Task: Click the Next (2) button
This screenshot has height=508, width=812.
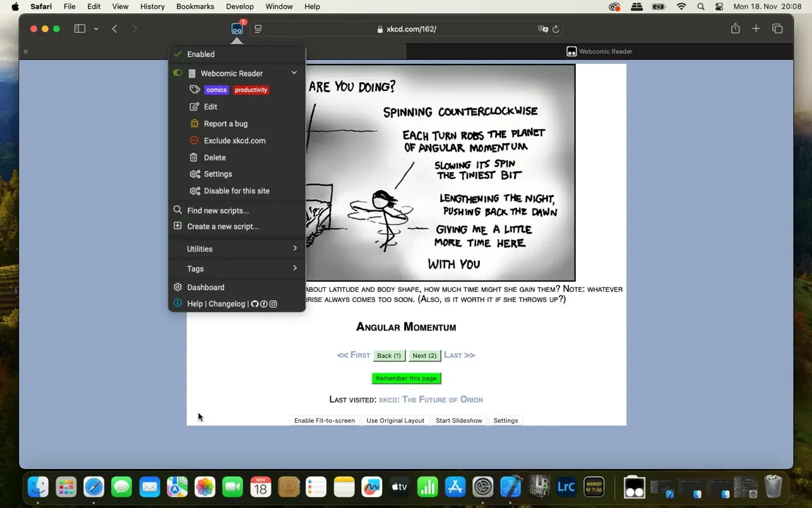Action: [x=424, y=356]
